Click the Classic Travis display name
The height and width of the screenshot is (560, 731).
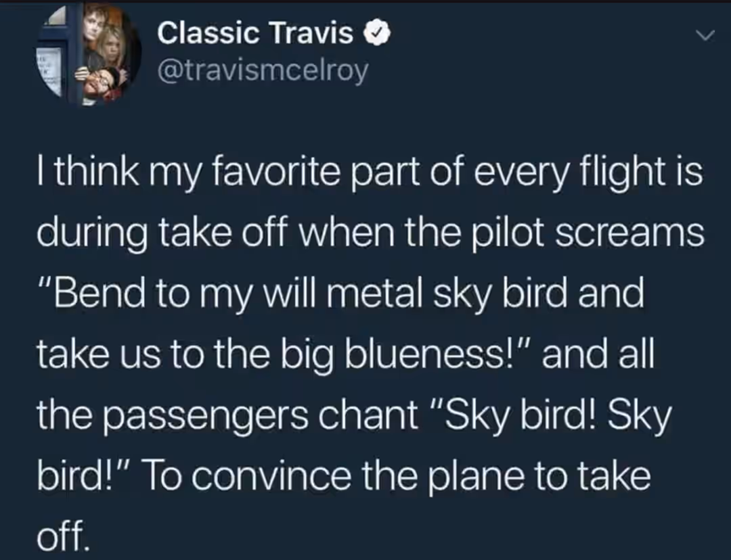[x=255, y=34]
